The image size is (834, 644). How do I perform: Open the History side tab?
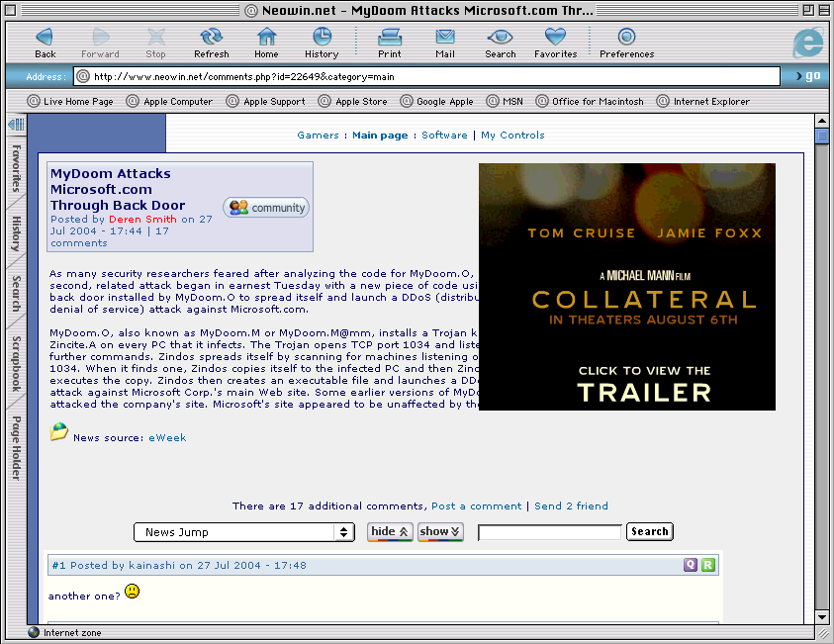tap(17, 233)
